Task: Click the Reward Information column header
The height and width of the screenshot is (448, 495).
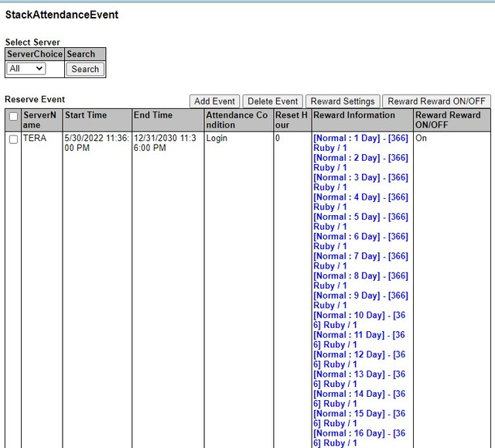Action: click(x=363, y=120)
